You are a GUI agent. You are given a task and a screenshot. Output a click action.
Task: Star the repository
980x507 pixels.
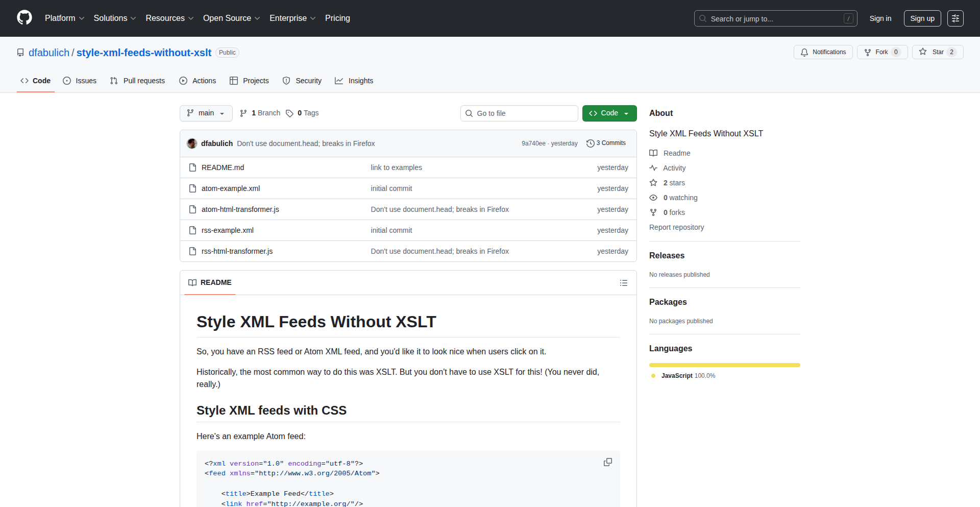937,52
